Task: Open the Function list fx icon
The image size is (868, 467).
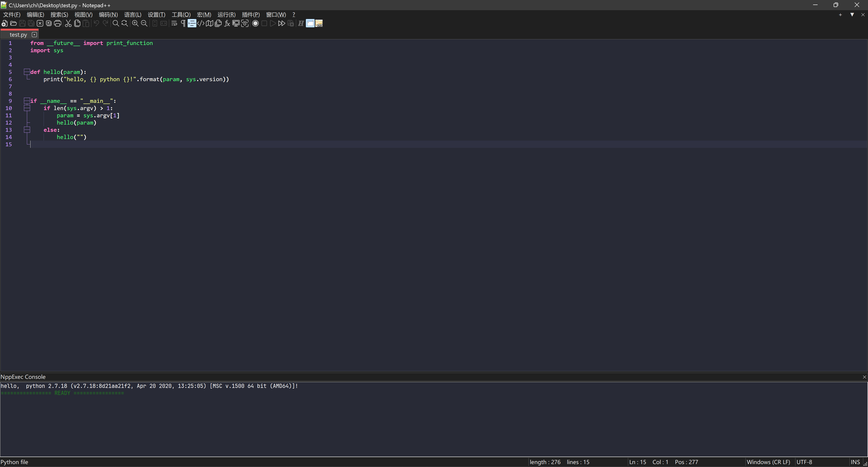Action: pyautogui.click(x=227, y=23)
